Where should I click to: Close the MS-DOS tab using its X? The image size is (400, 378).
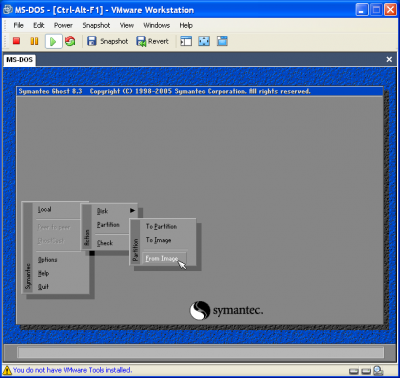click(x=389, y=59)
